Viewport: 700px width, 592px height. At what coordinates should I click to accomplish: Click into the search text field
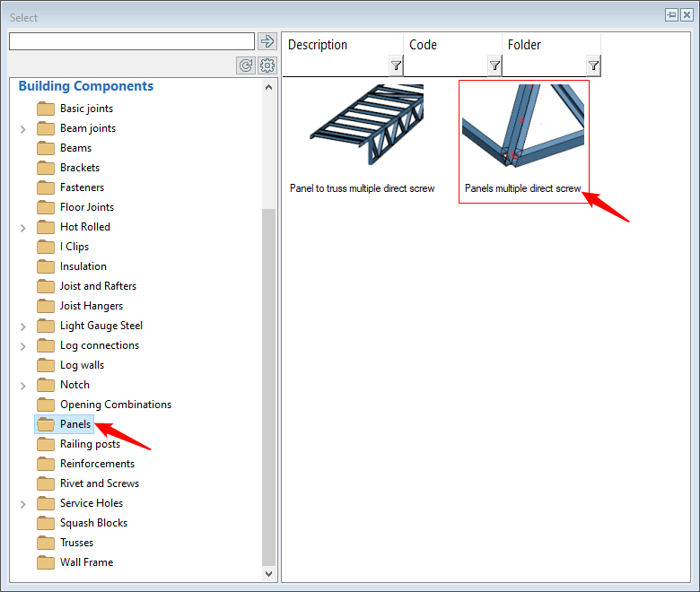[132, 41]
